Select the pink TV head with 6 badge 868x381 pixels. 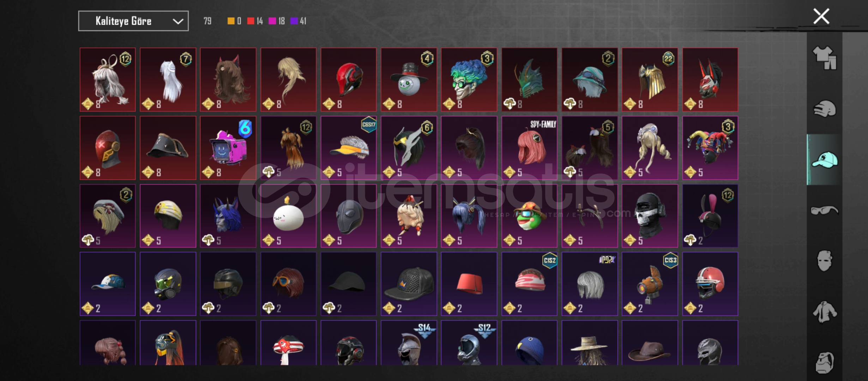coord(228,148)
